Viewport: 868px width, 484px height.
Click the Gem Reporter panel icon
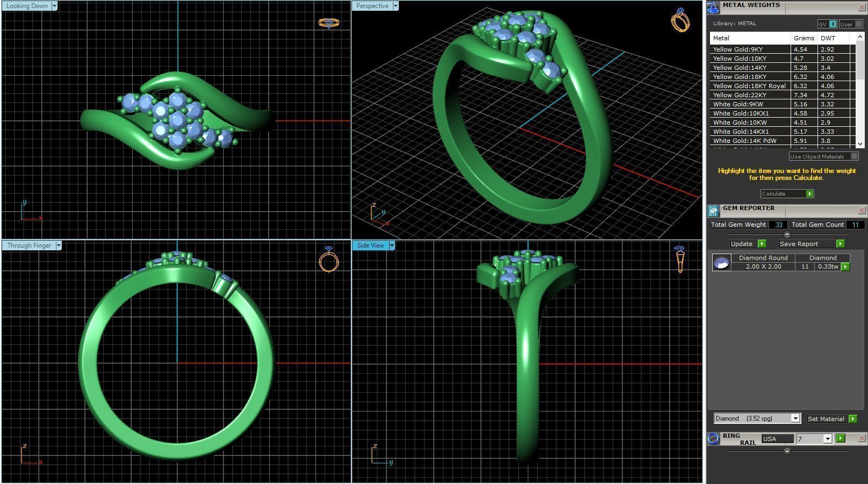pos(713,211)
